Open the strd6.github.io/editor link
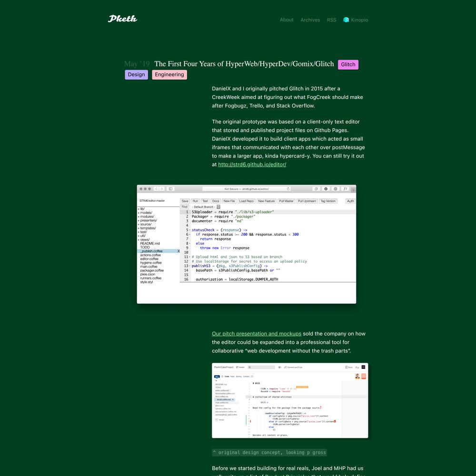Viewport: 476px width, 476px height. pos(252,165)
